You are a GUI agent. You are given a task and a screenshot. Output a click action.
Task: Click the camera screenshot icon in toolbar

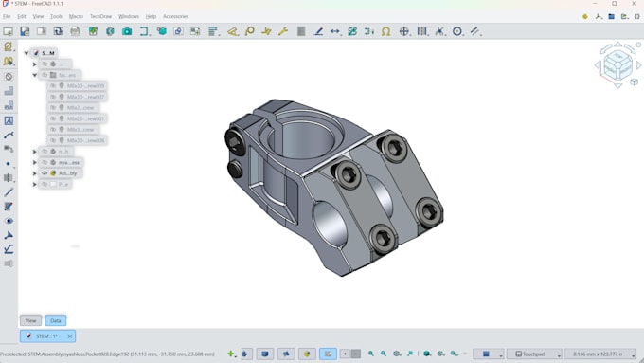(127, 31)
